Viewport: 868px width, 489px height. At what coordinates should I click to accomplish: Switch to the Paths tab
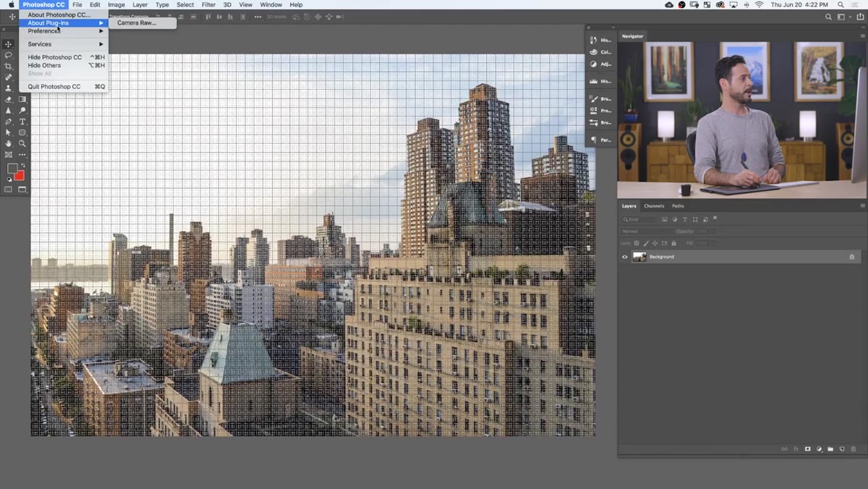[678, 206]
